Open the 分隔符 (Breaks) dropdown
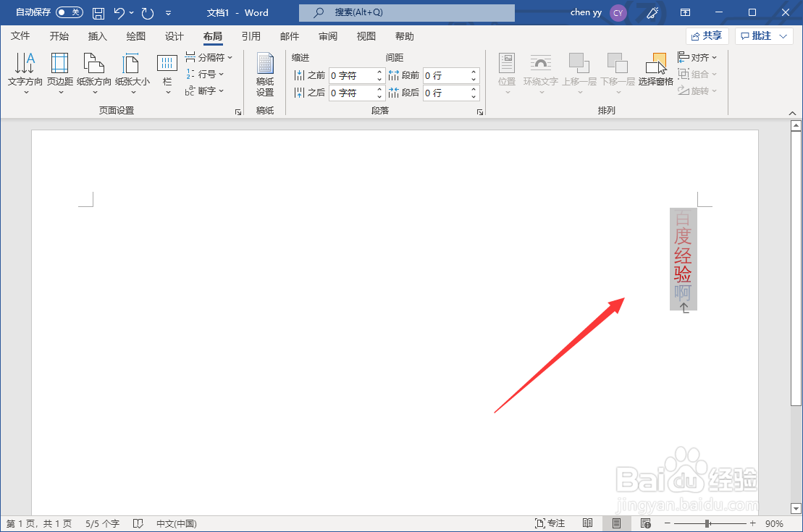 [x=209, y=57]
